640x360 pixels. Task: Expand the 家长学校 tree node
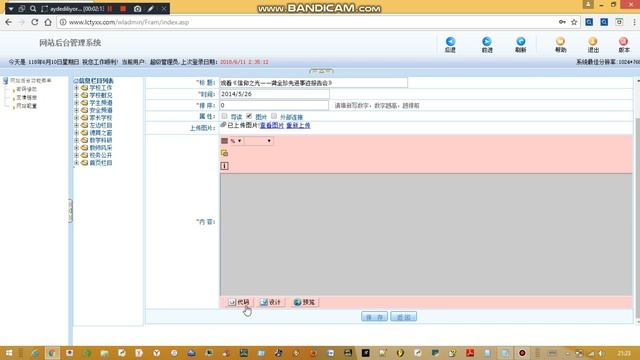pyautogui.click(x=76, y=118)
